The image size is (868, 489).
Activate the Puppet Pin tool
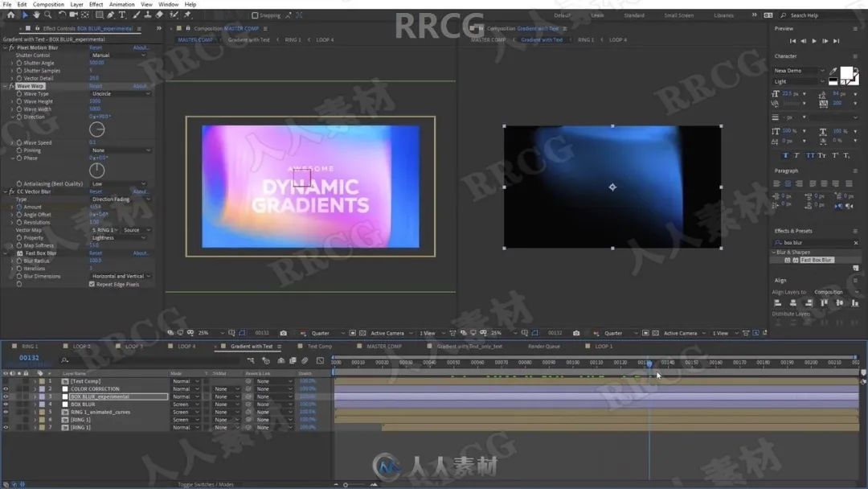click(x=187, y=14)
